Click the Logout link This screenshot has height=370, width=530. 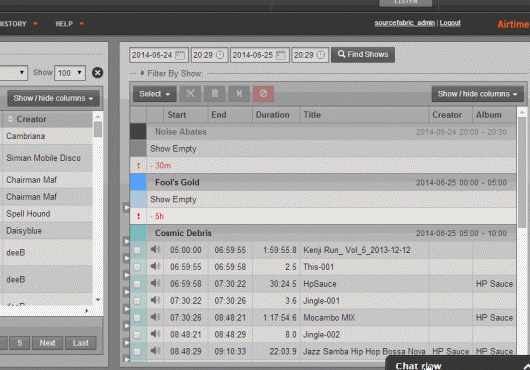click(450, 23)
